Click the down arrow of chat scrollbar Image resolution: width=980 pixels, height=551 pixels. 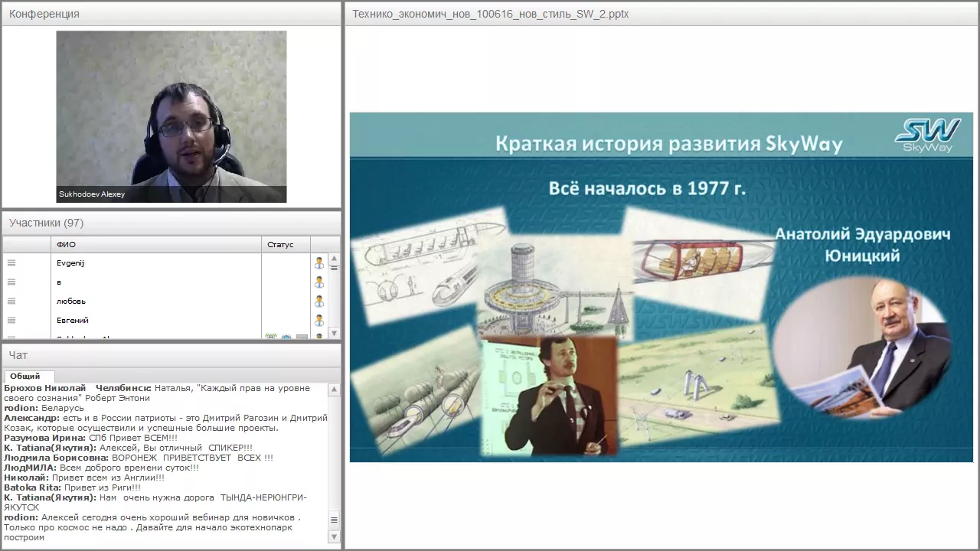pyautogui.click(x=334, y=536)
